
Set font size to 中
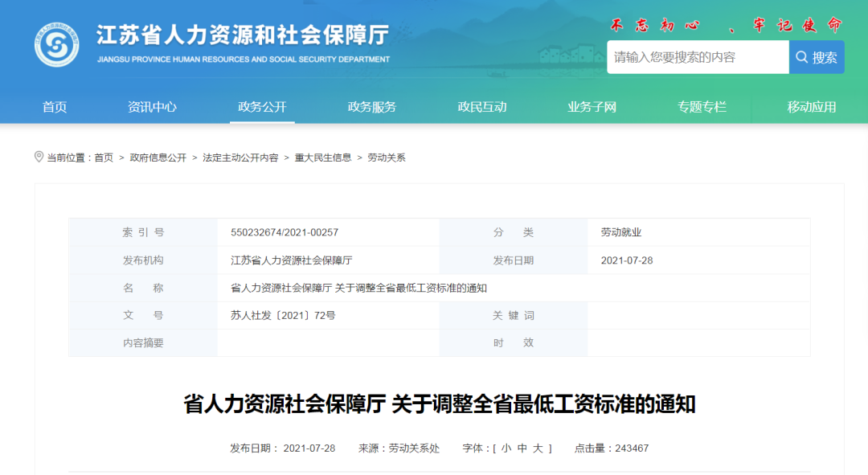coord(522,448)
